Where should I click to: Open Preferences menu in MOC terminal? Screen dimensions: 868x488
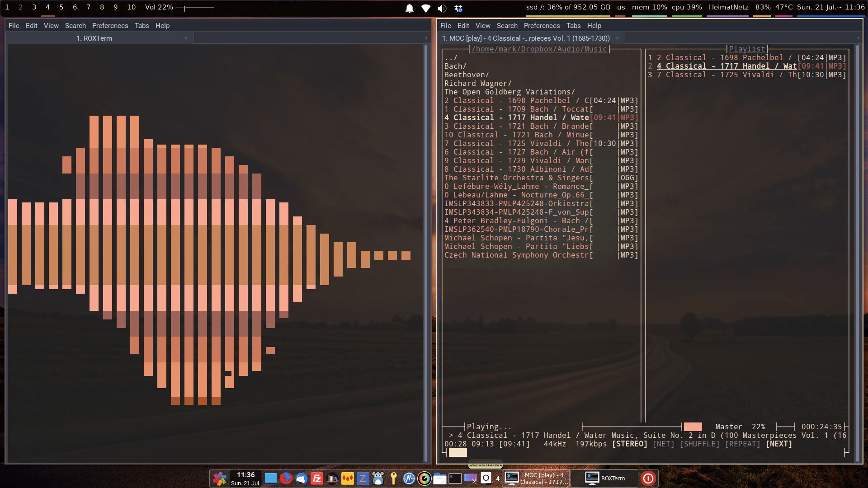coord(542,26)
